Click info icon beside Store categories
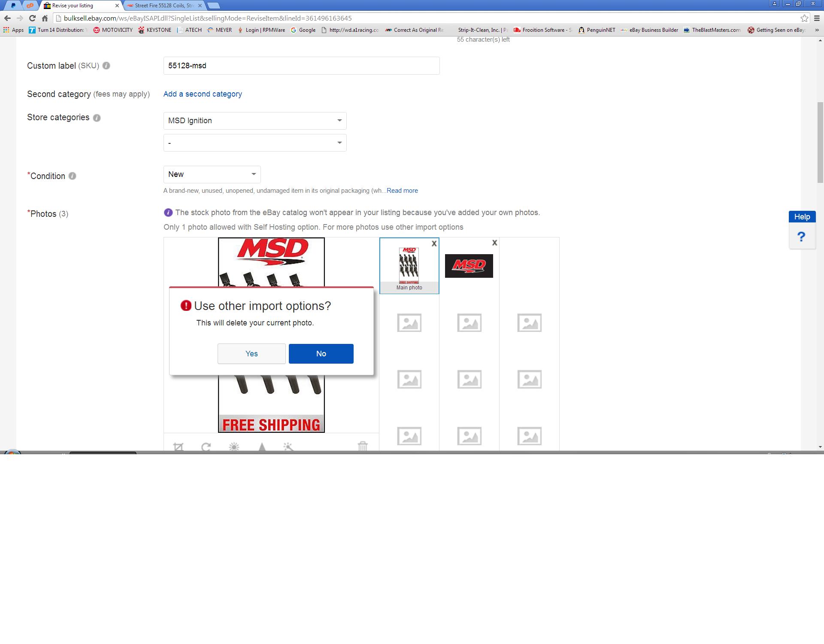The height and width of the screenshot is (644, 824). 97,118
